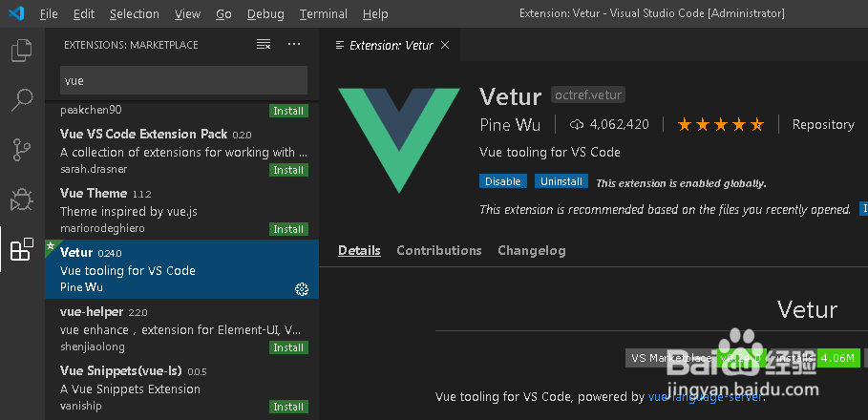This screenshot has height=420, width=868.
Task: Open the Source Control view
Action: click(x=22, y=150)
